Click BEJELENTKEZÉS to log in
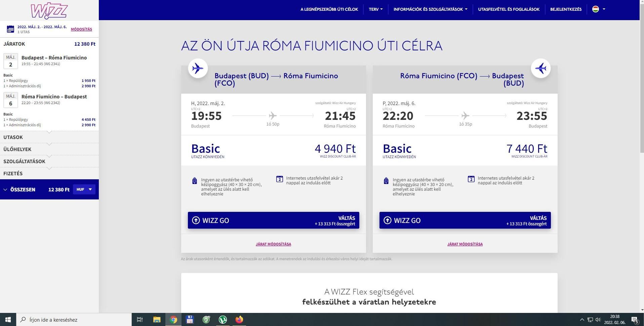Screen dimensions: 644x326 (x=566, y=9)
